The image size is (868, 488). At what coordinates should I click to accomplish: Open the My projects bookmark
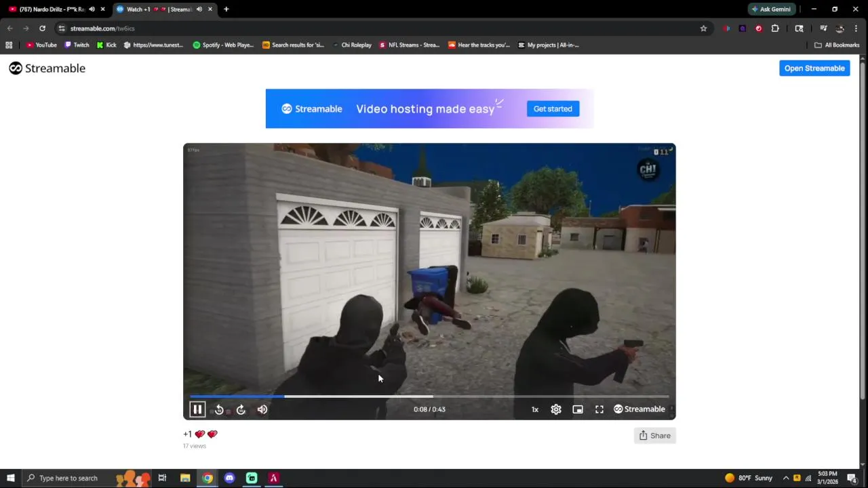click(548, 45)
